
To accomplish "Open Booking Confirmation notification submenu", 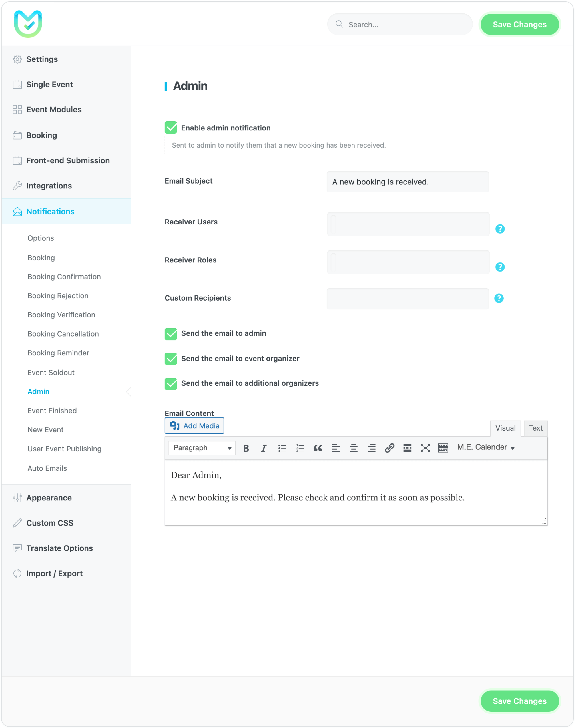I will click(64, 277).
